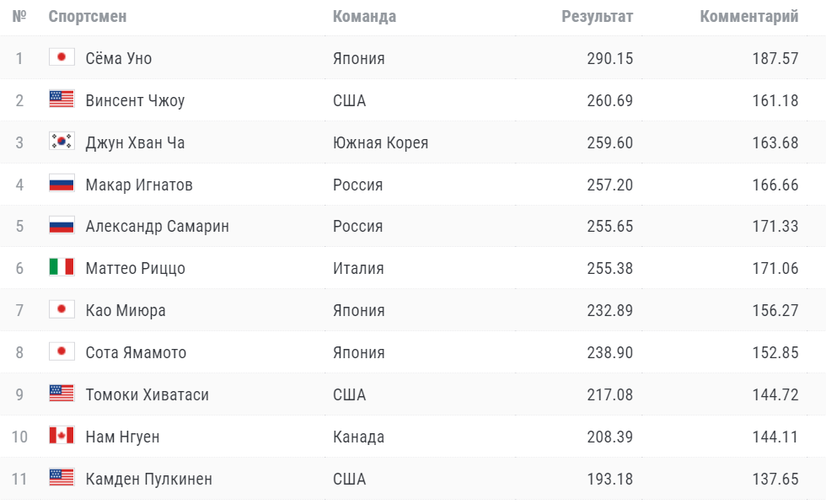The height and width of the screenshot is (504, 826).
Task: Click Italy flag next to Маттео Риццо
Action: pyautogui.click(x=62, y=268)
